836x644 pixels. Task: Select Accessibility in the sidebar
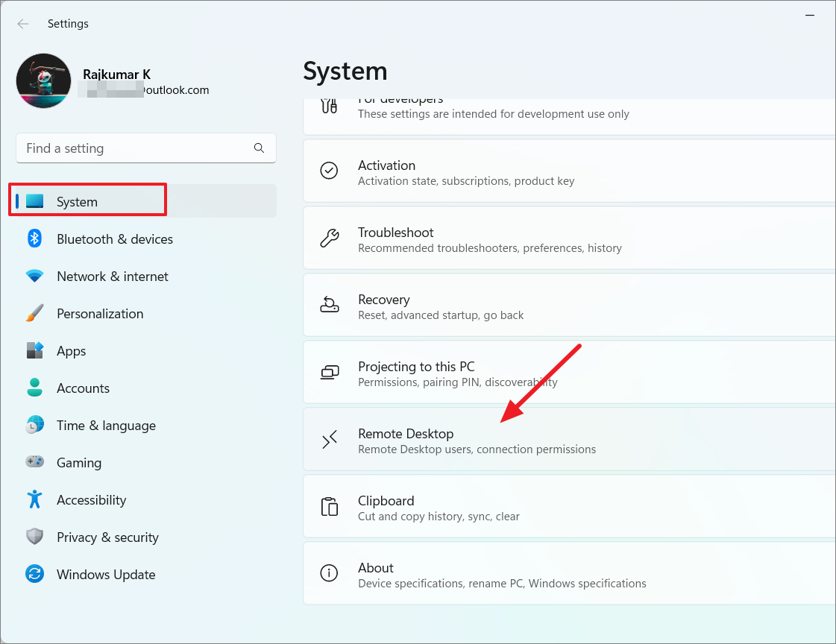pos(91,500)
